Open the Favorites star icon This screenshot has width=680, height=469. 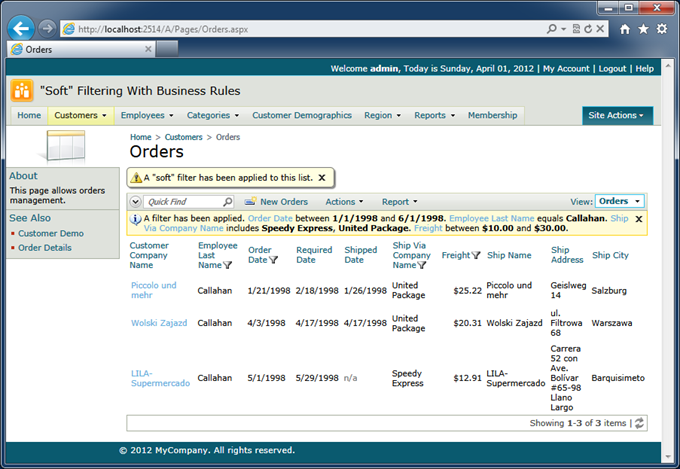643,29
